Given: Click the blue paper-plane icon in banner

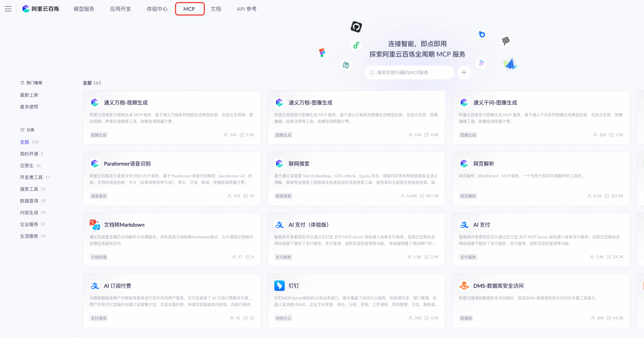Looking at the screenshot, I should 510,64.
